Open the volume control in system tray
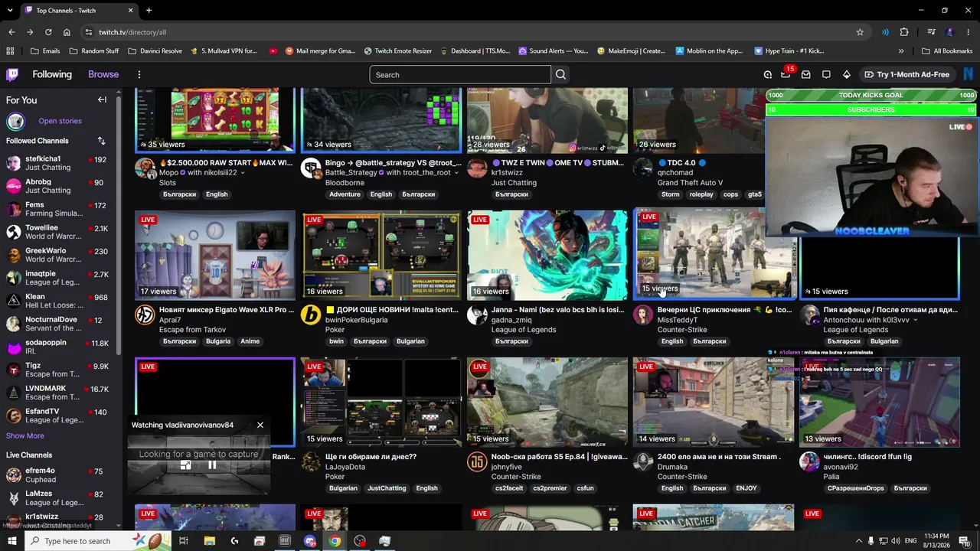Image resolution: width=980 pixels, height=551 pixels. (896, 541)
